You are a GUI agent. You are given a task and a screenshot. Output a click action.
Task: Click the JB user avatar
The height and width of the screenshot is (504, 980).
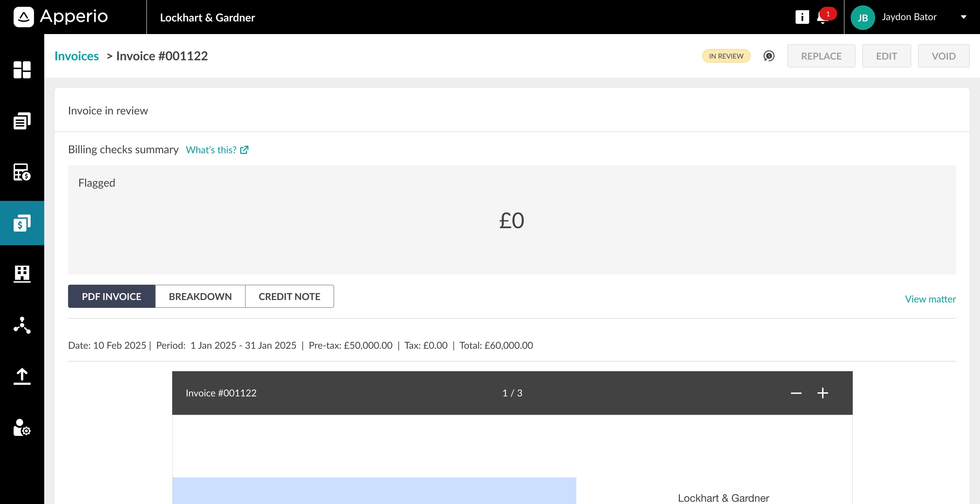click(x=863, y=17)
